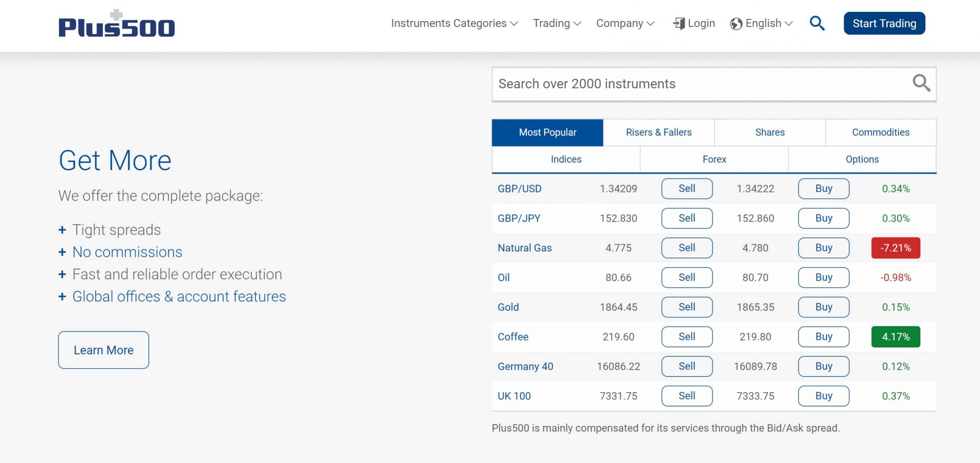Open the header search magnifier icon
This screenshot has width=980, height=463.
pos(817,23)
